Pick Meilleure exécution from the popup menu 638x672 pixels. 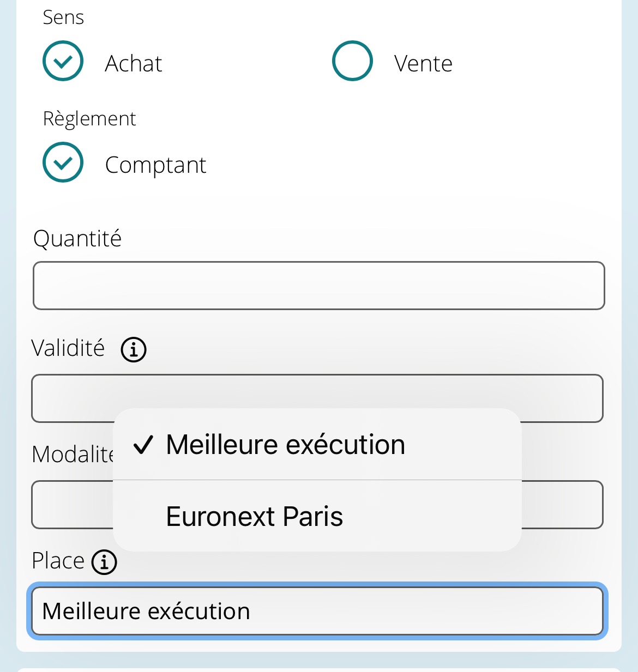click(x=285, y=445)
